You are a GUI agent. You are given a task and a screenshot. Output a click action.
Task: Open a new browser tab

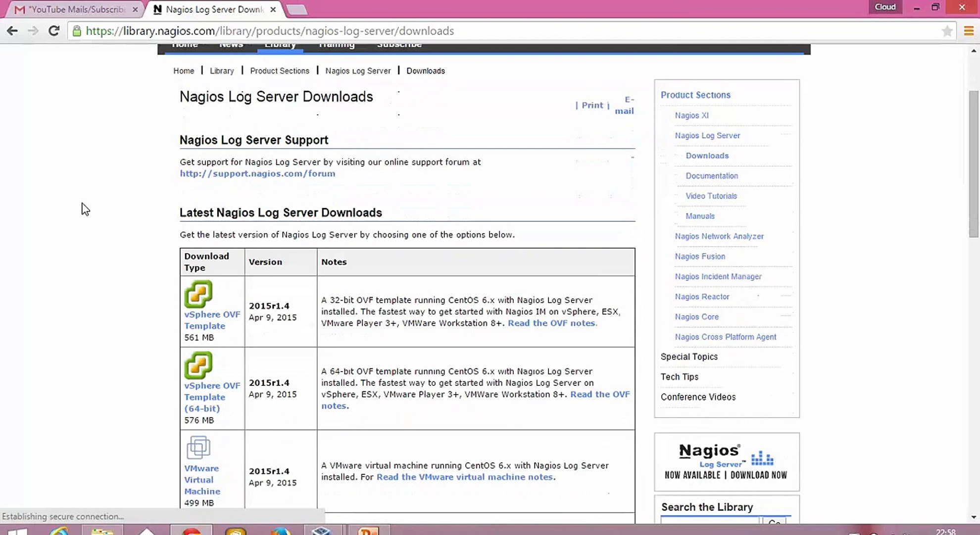coord(297,9)
